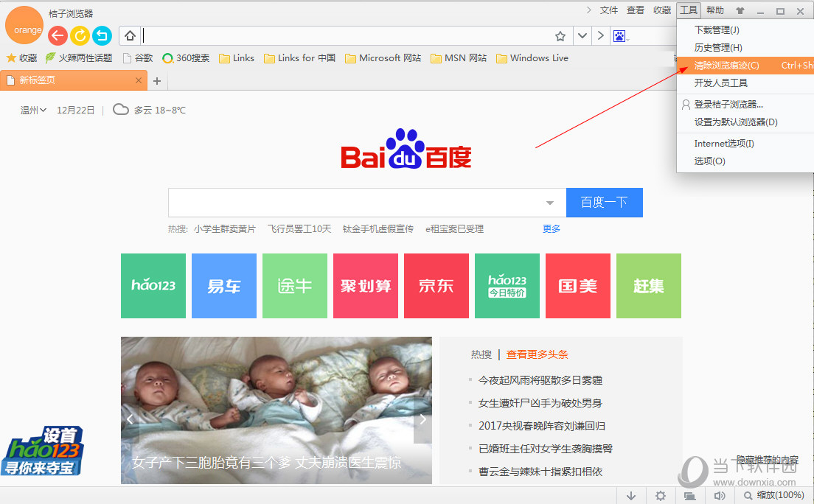Open a new tab with the plus button
The image size is (814, 504).
point(157,80)
